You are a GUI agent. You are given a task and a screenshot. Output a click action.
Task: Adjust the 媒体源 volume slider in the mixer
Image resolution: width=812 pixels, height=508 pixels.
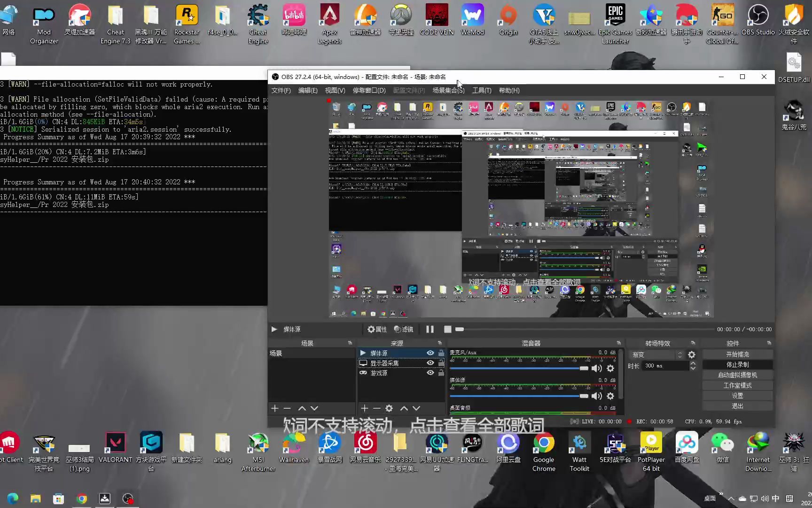519,396
